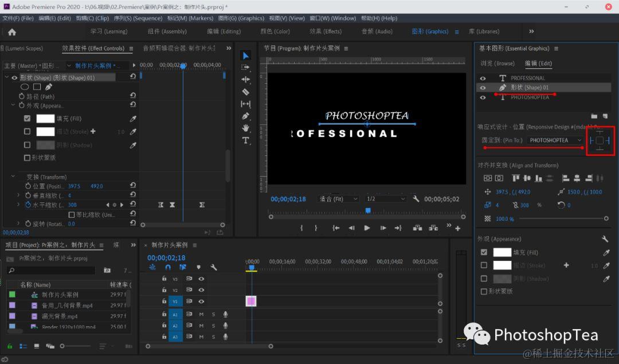Click Mark In button in Program monitor
This screenshot has width=619, height=364.
pos(301,228)
